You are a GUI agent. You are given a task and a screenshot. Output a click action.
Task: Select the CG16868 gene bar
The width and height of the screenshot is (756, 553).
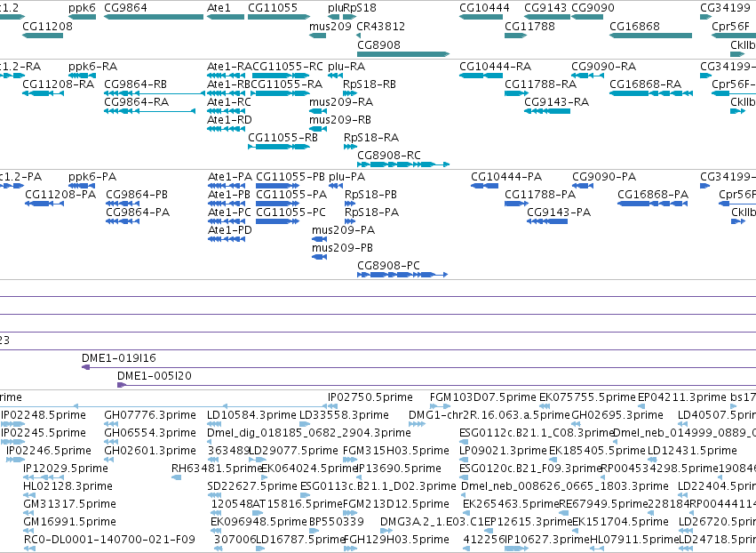coord(651,36)
